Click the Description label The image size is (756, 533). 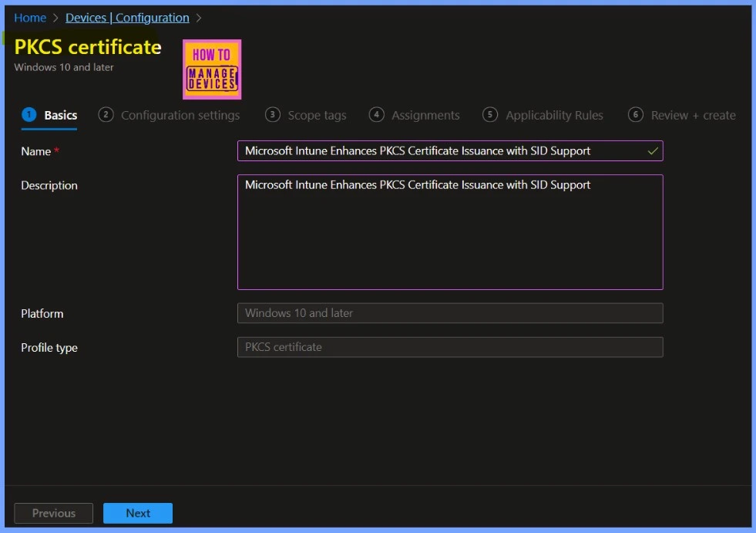click(49, 185)
